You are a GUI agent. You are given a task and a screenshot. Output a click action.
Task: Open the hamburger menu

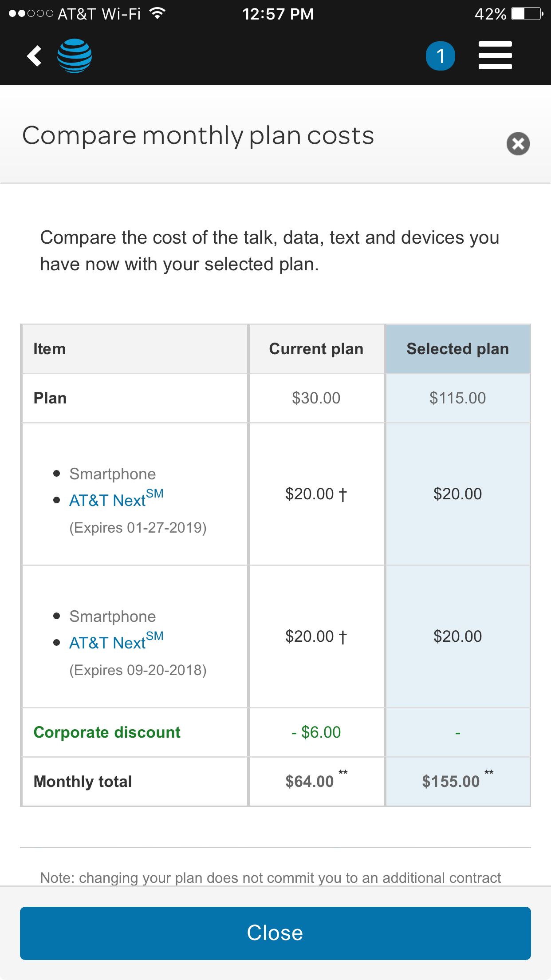495,55
